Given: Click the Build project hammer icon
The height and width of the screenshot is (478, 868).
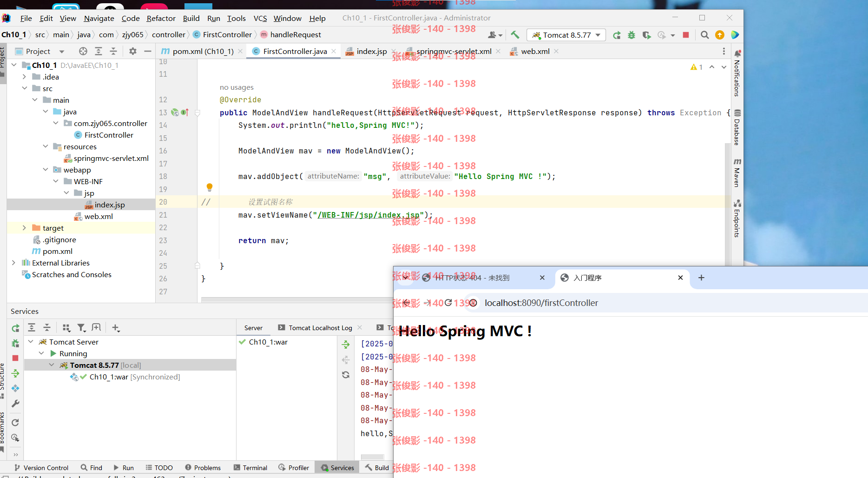Looking at the screenshot, I should point(515,35).
